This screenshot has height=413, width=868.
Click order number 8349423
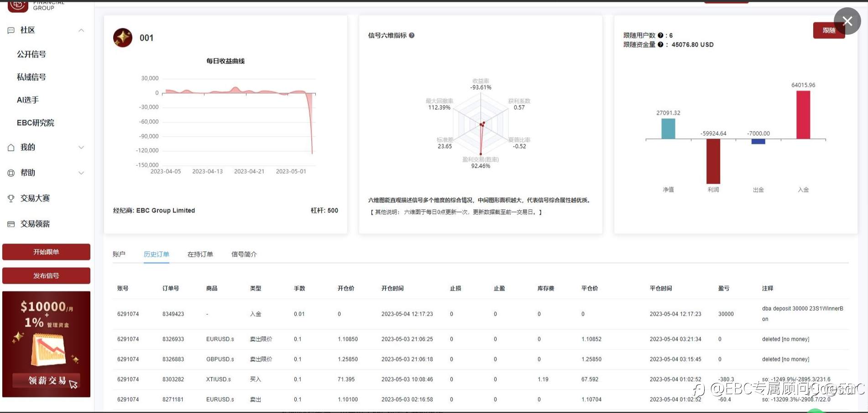click(x=173, y=314)
